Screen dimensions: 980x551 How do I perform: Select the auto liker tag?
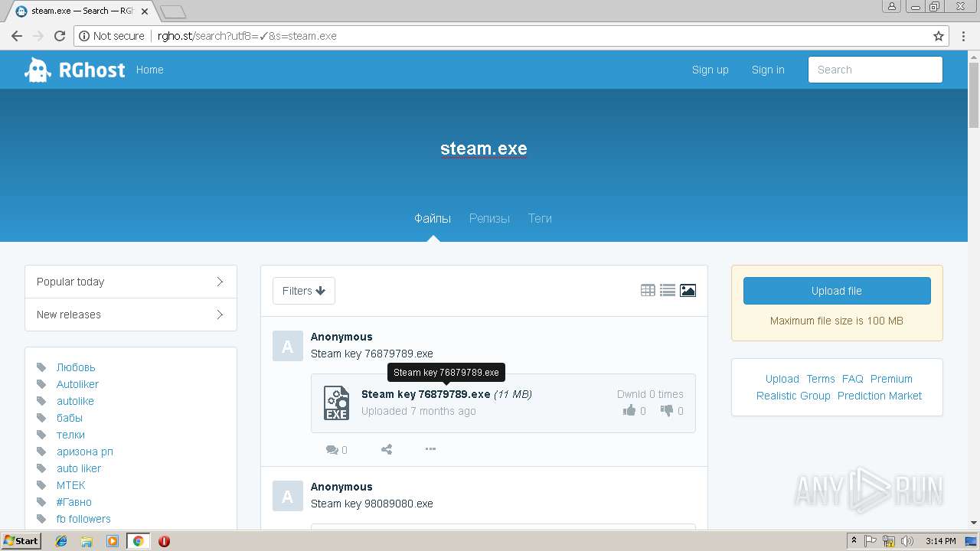79,468
